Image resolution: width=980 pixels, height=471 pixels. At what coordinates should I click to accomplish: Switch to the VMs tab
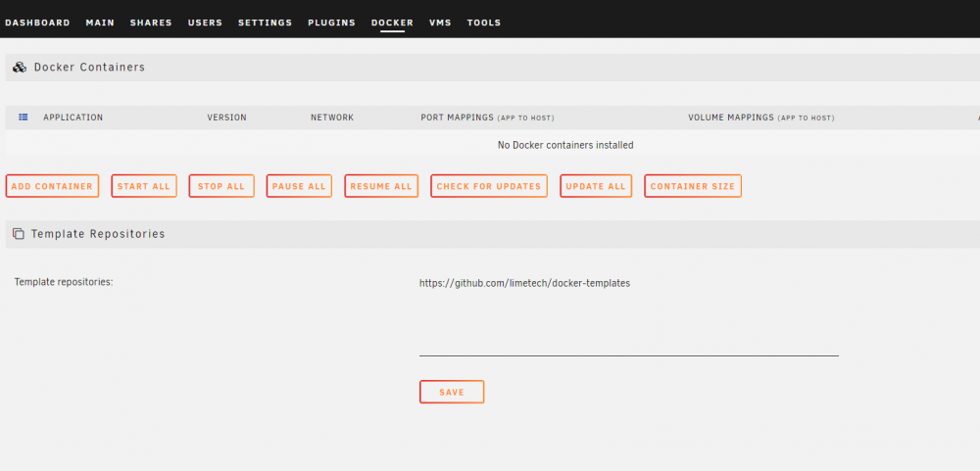(x=440, y=23)
